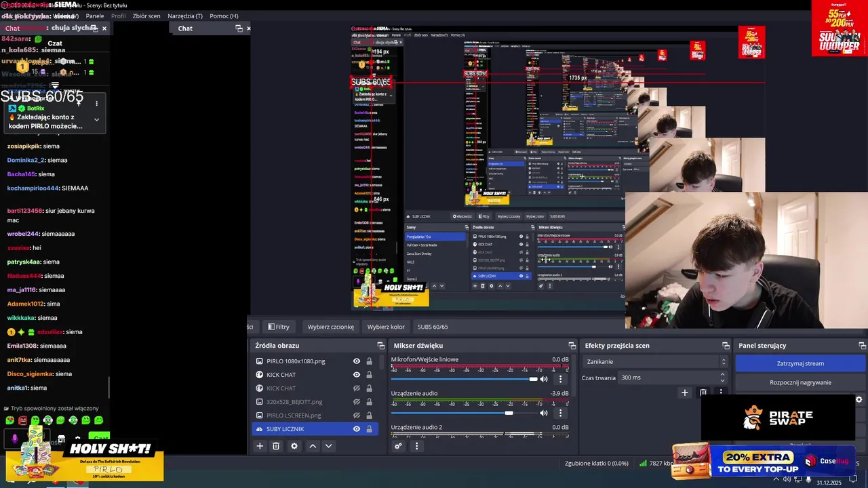Undock the Mikser dźwięku panel
Screen dimensions: 868x488
pos(572,346)
